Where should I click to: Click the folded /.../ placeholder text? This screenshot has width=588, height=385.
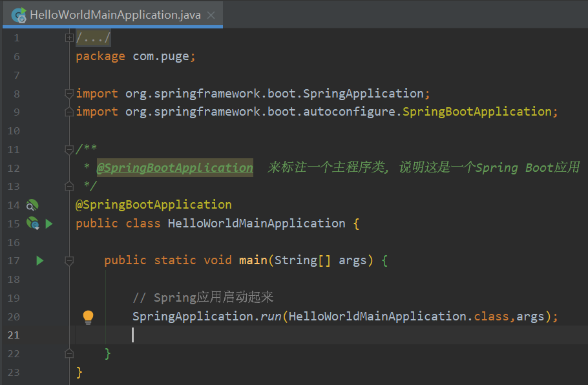point(93,38)
